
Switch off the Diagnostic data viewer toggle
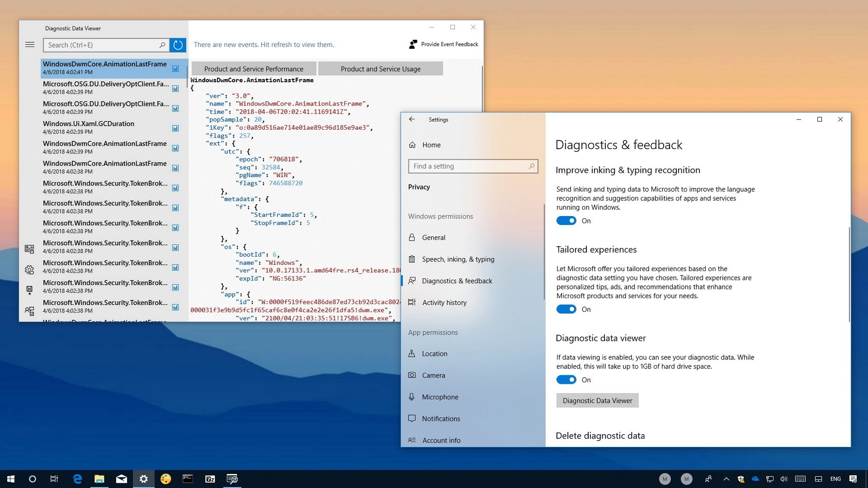(x=566, y=380)
